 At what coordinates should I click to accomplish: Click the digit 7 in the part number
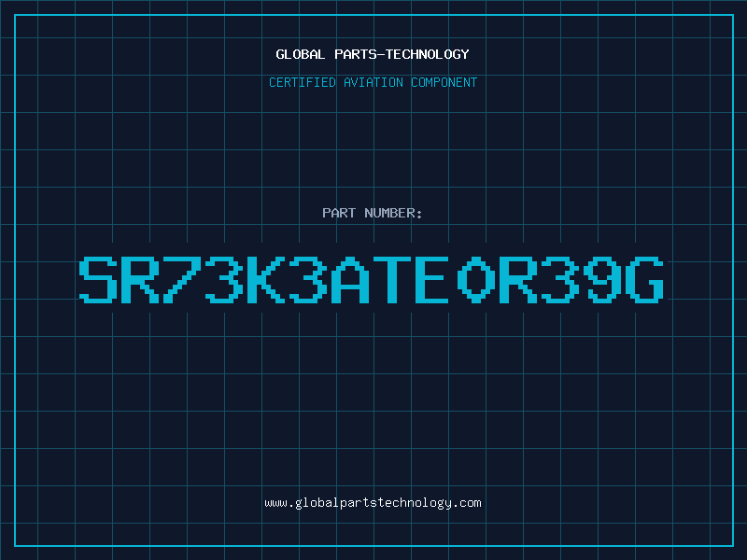pos(182,280)
